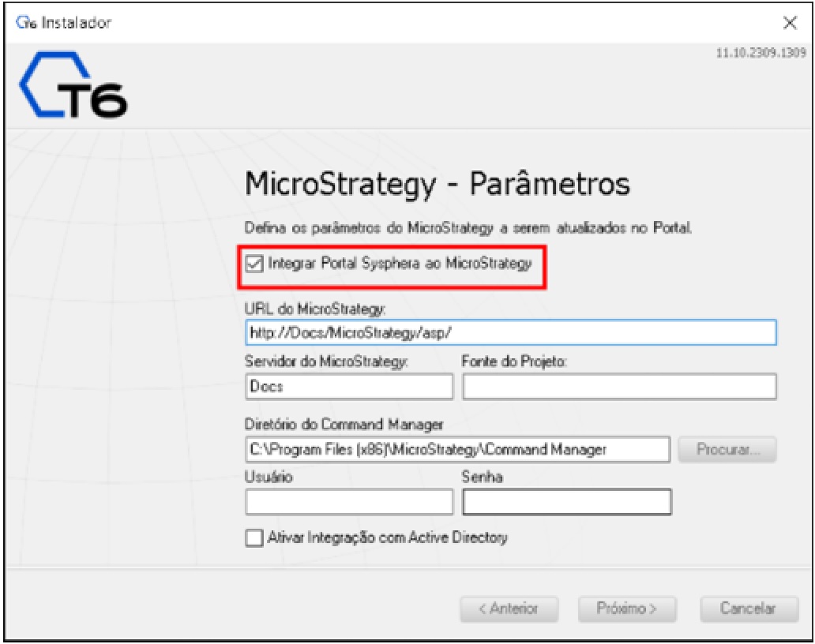Click the installer title bar icon
The width and height of the screenshot is (815, 644).
pos(26,23)
